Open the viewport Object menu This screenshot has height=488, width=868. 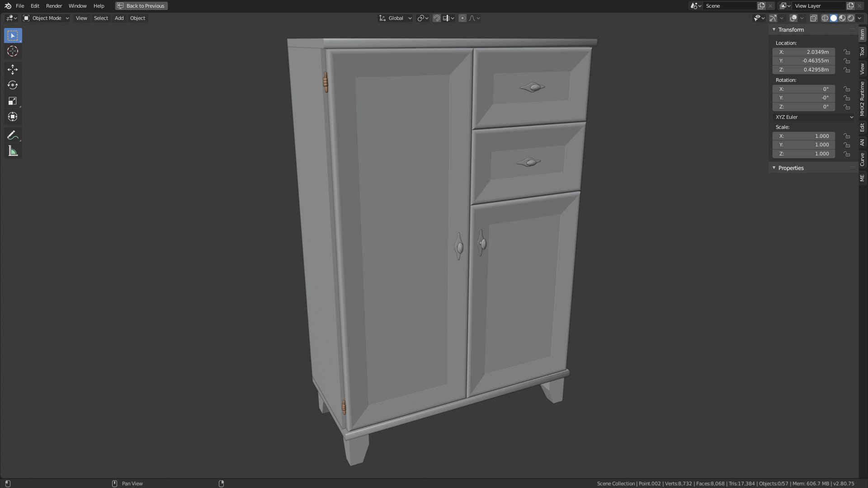click(x=137, y=18)
